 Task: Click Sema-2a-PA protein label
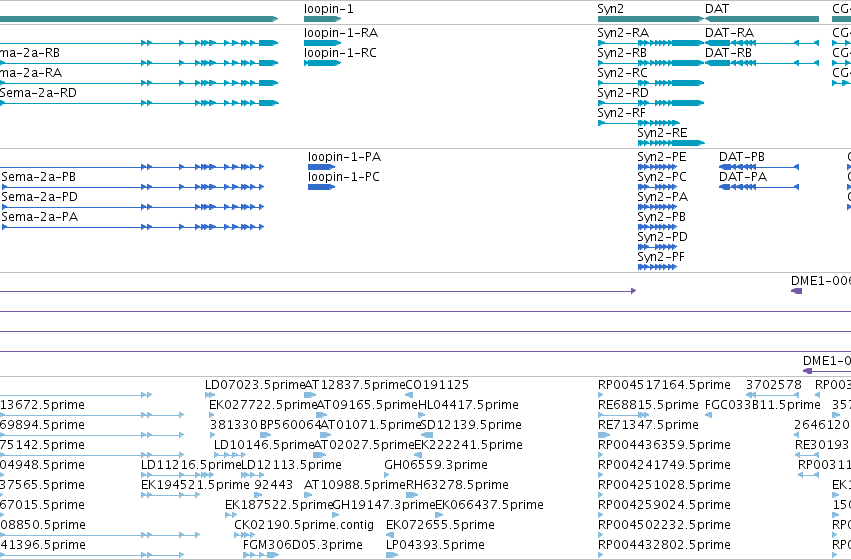coord(40,217)
